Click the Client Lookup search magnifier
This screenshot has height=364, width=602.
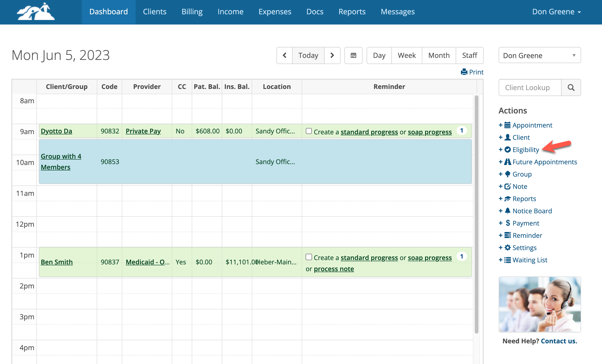[571, 87]
